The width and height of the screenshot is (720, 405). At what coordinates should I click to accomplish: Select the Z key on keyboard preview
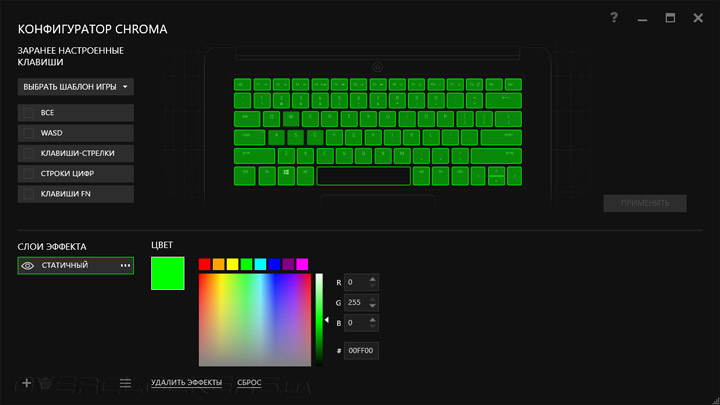coord(286,156)
